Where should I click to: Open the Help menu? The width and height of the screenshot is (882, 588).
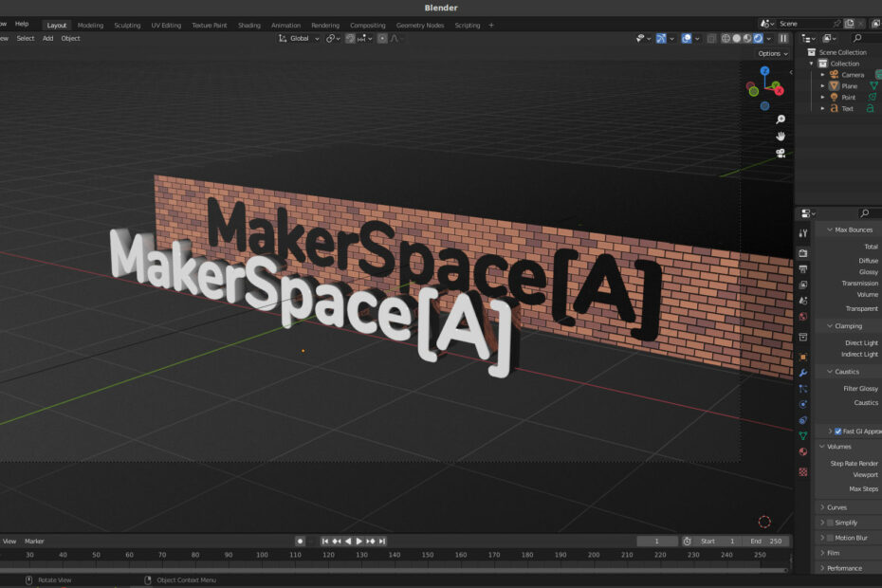pos(22,24)
